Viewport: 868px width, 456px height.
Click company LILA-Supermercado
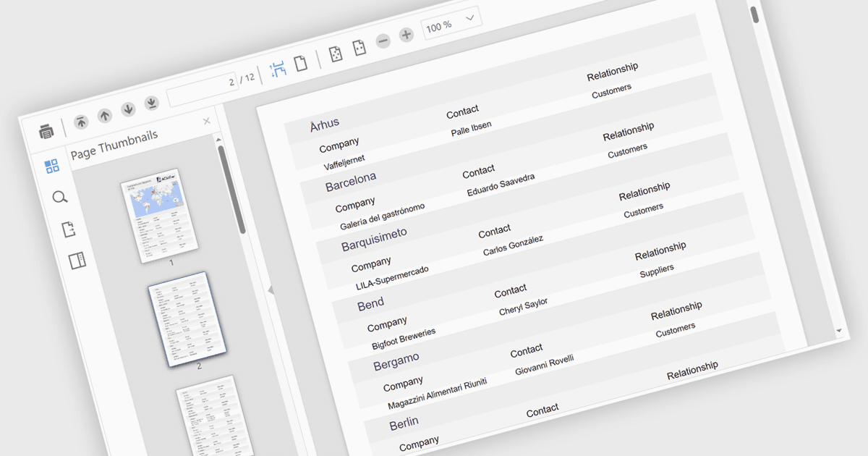(392, 277)
